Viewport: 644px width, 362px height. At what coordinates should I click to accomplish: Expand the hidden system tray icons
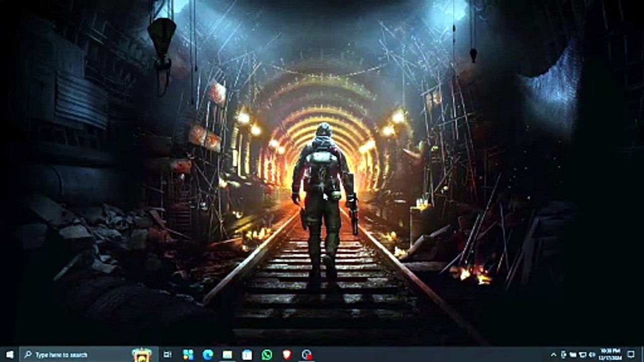tap(553, 354)
